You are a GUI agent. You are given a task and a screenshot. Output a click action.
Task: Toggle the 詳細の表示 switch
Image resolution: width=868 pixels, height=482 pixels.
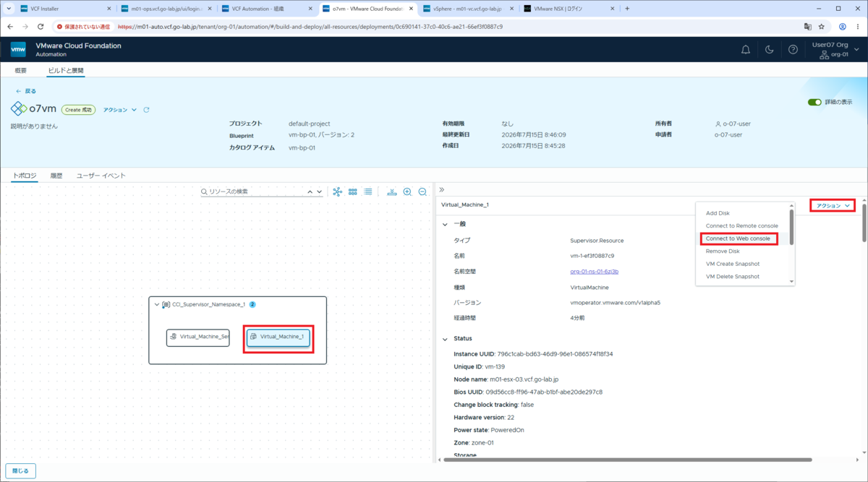point(814,102)
